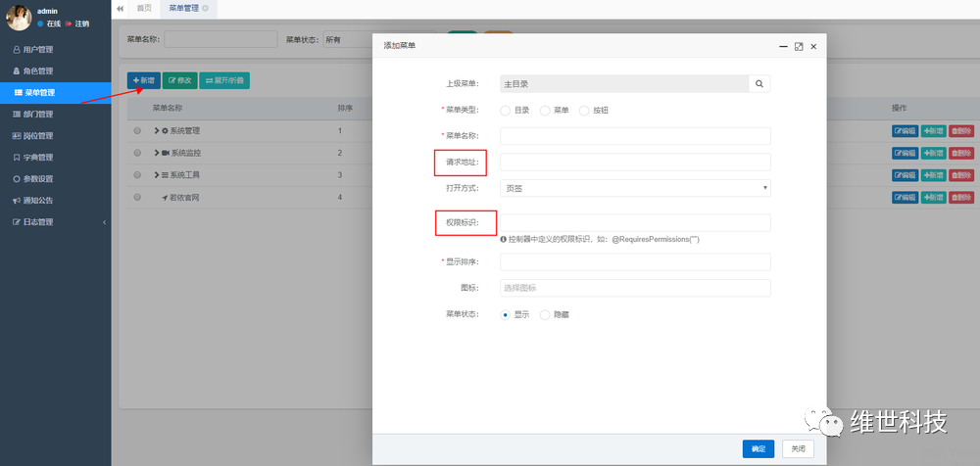Open 参数设置 in the sidebar
The width and height of the screenshot is (980, 466).
56,178
